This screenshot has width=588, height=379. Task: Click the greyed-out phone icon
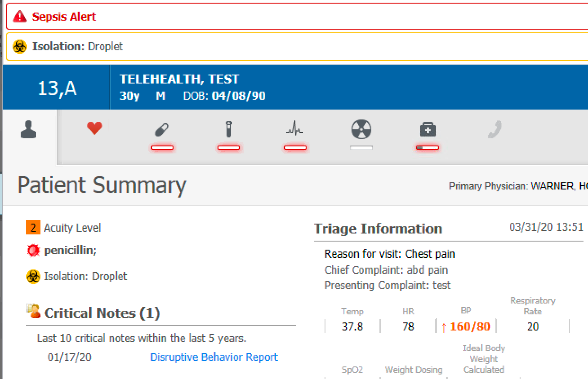494,130
